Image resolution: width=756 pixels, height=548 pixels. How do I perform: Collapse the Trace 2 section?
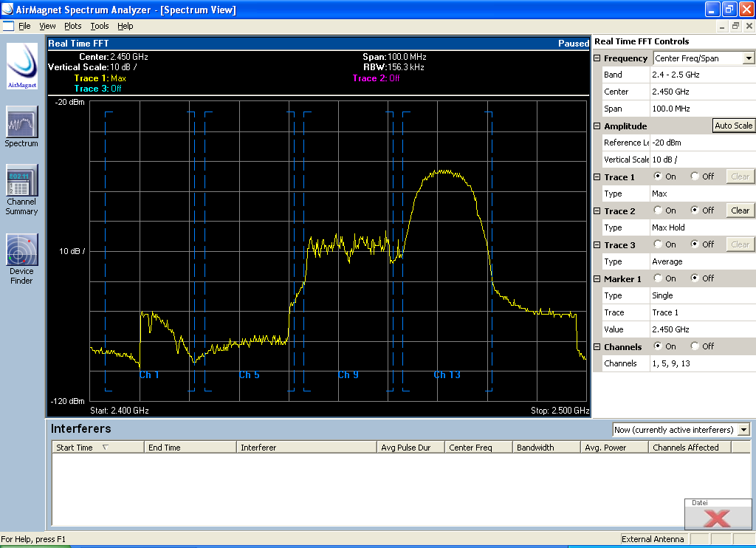[x=597, y=210]
